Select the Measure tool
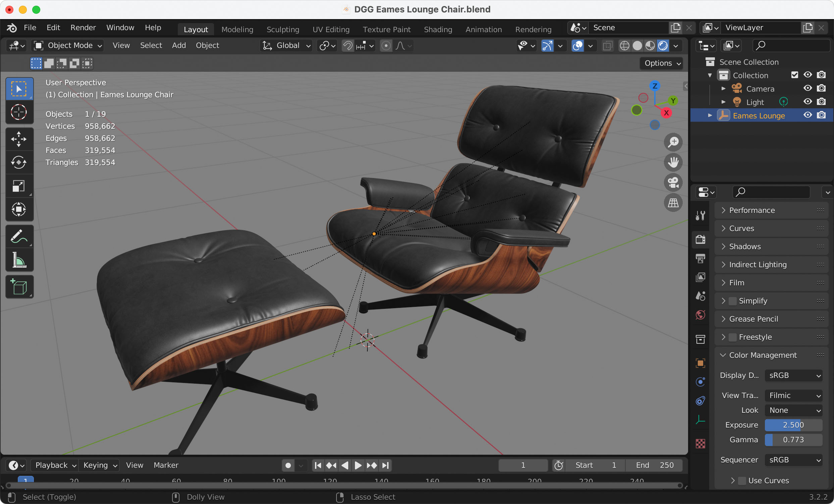 [19, 260]
